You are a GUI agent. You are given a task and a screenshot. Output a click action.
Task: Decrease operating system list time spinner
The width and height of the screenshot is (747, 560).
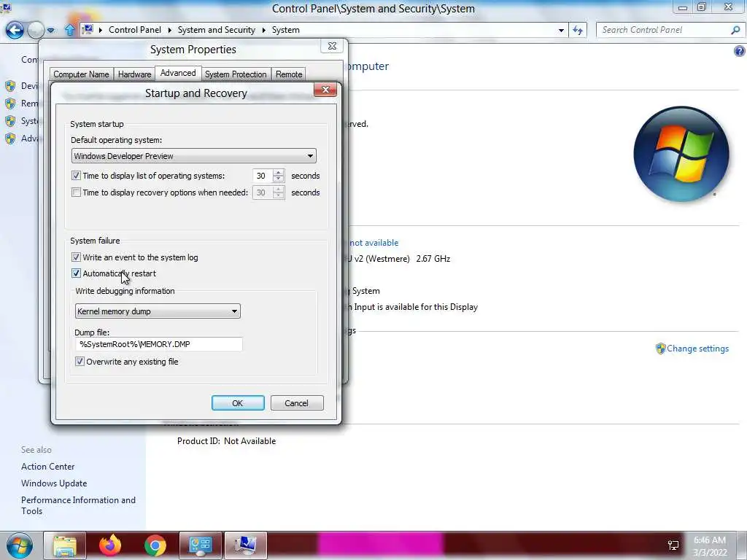(x=278, y=179)
